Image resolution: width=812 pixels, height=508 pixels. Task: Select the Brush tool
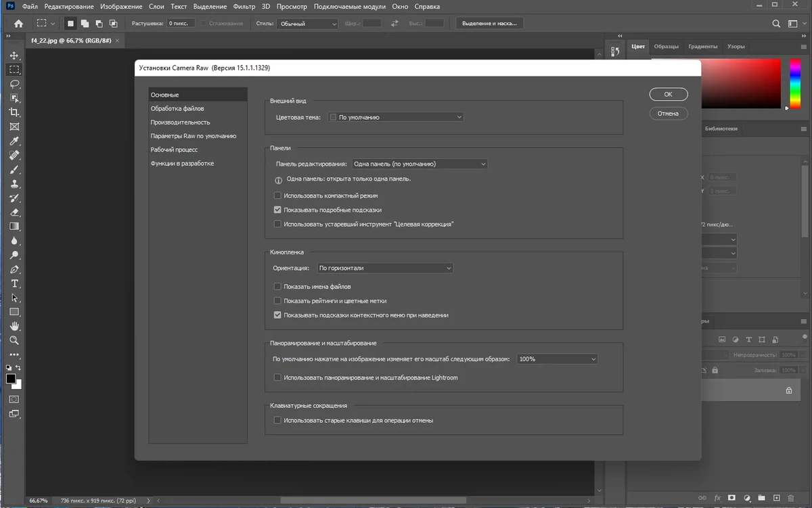pyautogui.click(x=14, y=169)
